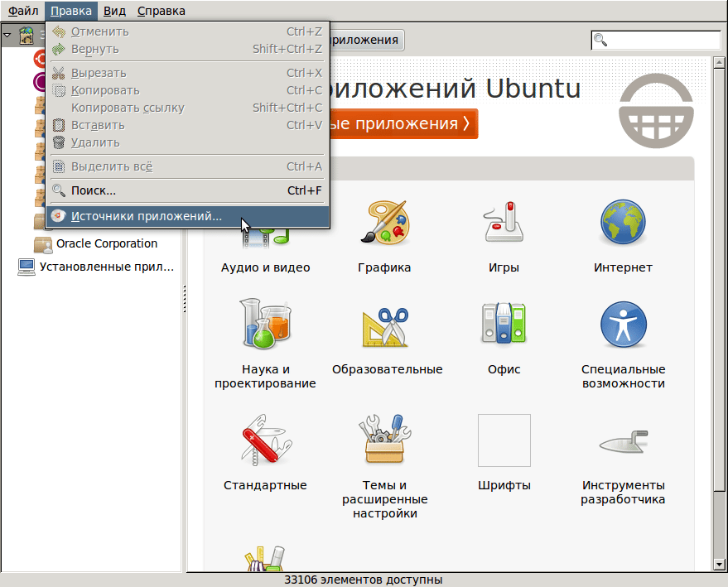Click the orange приложения banner button

403,123
